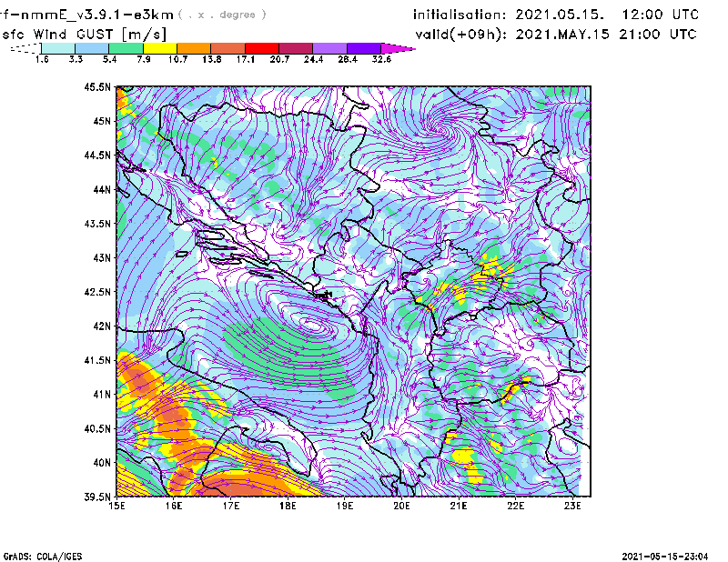This screenshot has width=728, height=562.
Task: Click the legend value "28.4"
Action: click(x=348, y=59)
